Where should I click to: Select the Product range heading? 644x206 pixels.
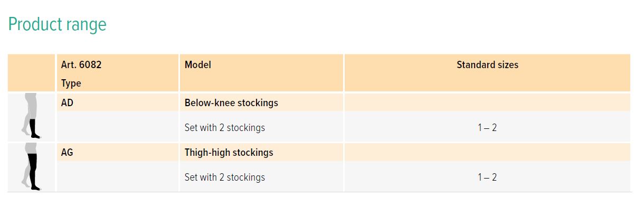point(58,24)
